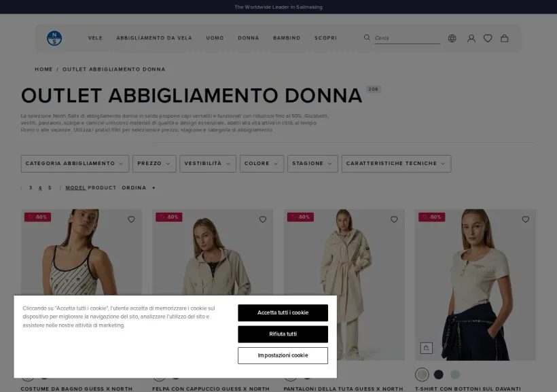This screenshot has width=557, height=392.
Task: Add Felpa con Cappuccio to wishlist
Action: (x=262, y=219)
